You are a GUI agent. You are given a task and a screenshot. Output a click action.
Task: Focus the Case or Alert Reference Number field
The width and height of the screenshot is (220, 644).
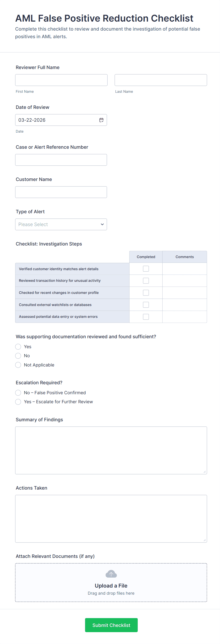point(61,160)
